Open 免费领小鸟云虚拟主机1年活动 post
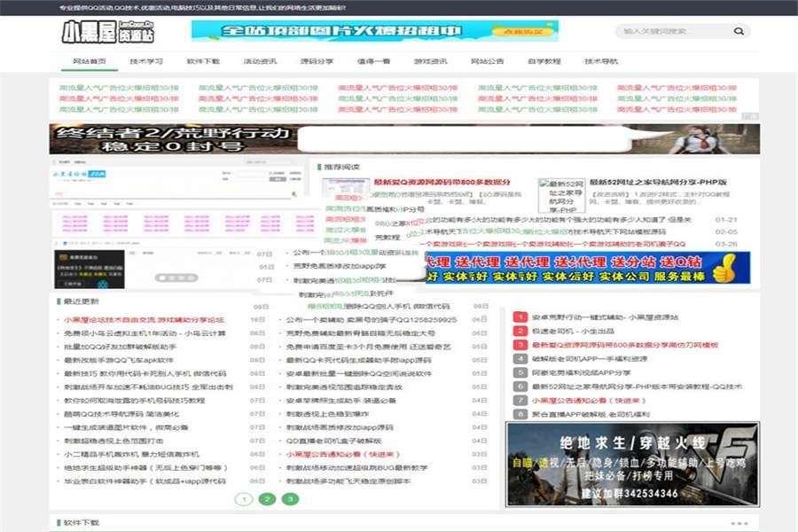 click(x=145, y=333)
